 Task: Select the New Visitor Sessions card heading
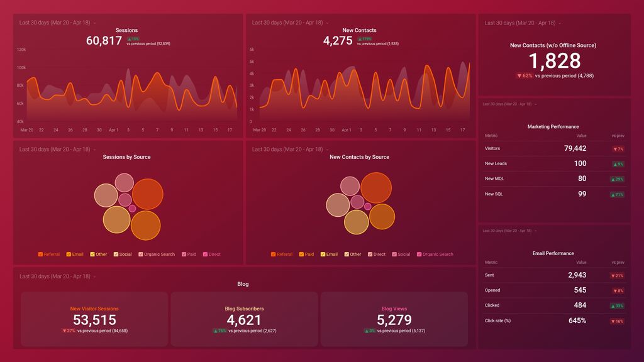94,309
